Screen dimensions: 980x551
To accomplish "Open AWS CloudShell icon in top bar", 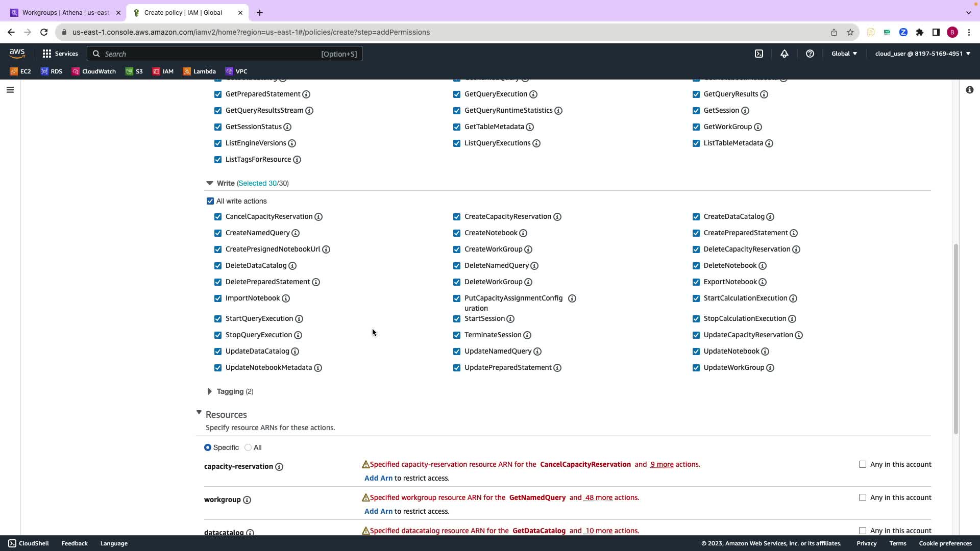I will point(759,54).
